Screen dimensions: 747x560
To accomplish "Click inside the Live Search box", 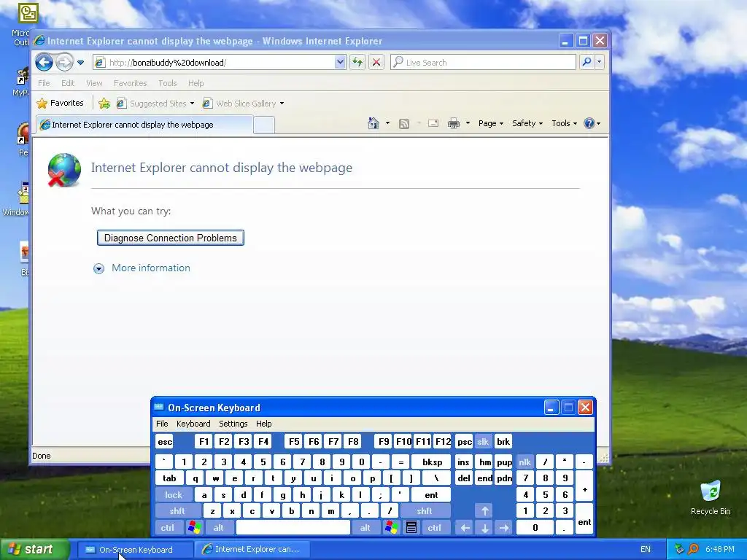I will point(483,63).
